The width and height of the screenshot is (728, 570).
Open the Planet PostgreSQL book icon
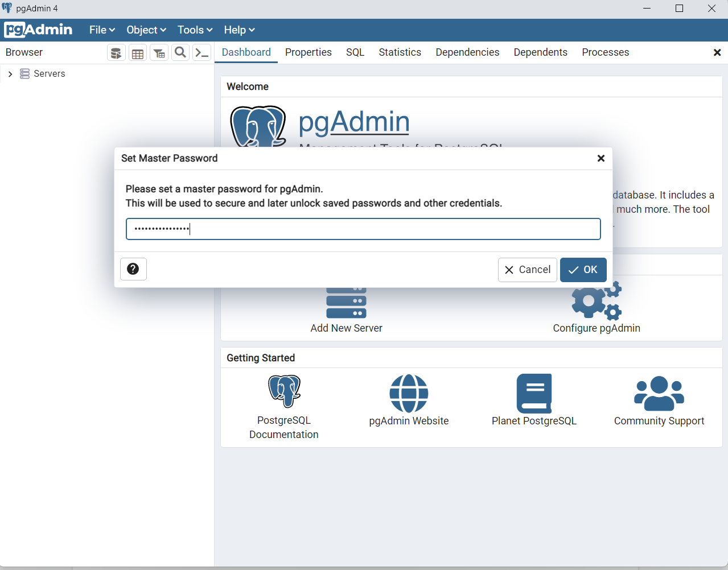click(x=534, y=393)
